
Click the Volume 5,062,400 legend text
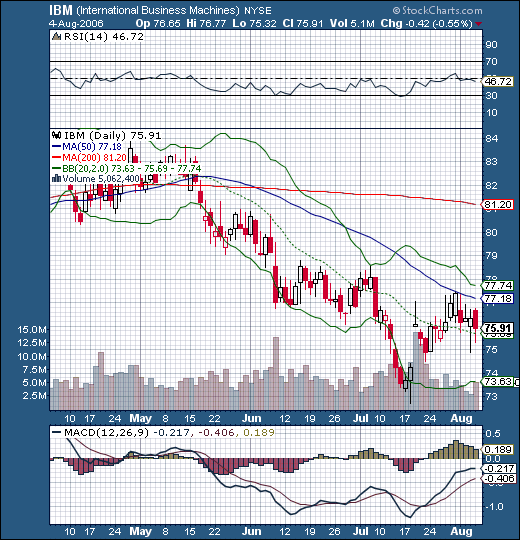coord(101,178)
